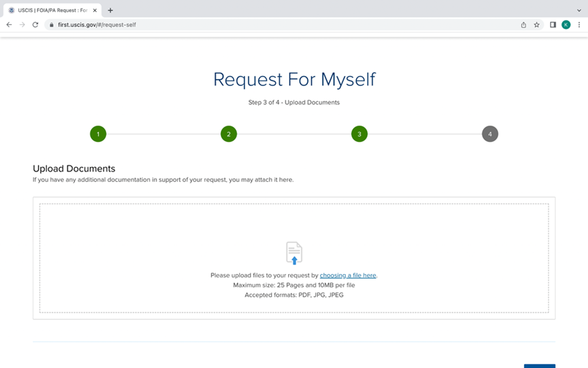Click 'Upload Documents' heading
Screen dimensions: 588x368
[x=74, y=169]
